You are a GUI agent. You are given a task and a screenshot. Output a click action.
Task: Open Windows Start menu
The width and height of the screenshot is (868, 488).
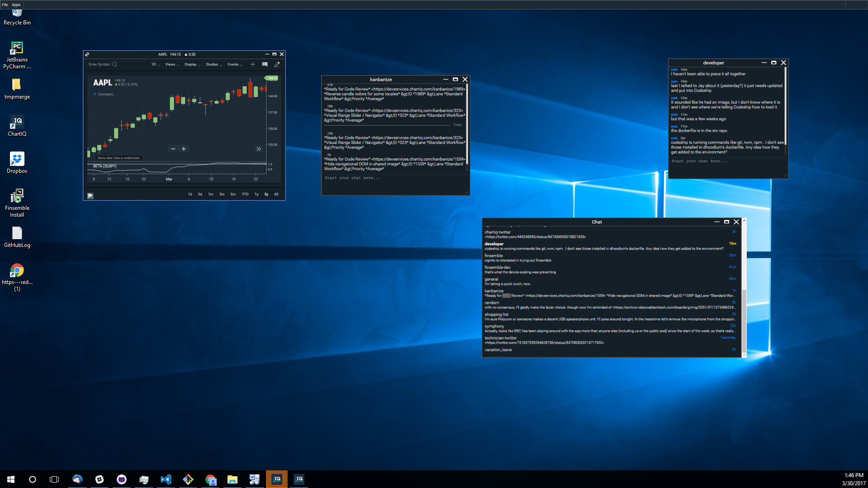pyautogui.click(x=11, y=479)
